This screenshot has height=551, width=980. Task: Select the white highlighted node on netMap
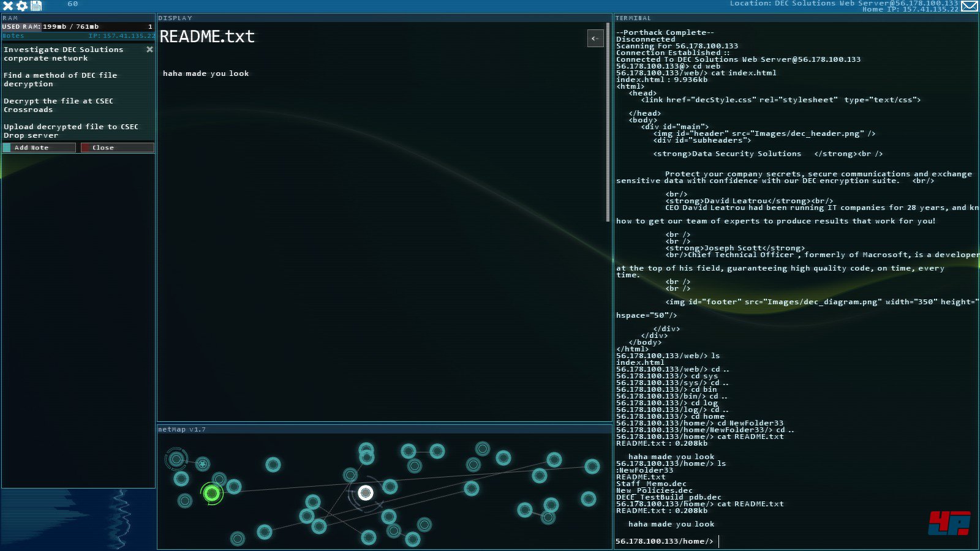[x=366, y=493]
